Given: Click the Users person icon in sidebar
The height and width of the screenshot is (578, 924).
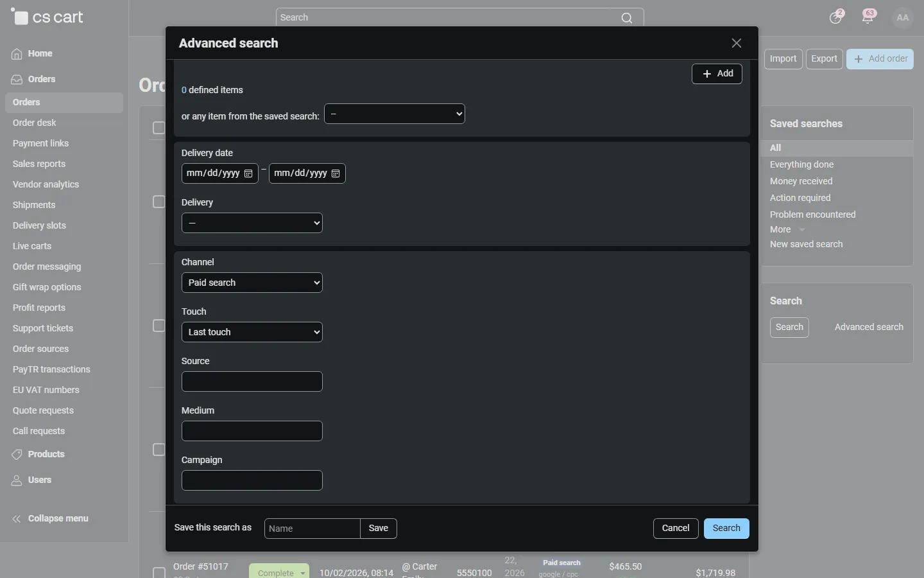Looking at the screenshot, I should [x=17, y=480].
